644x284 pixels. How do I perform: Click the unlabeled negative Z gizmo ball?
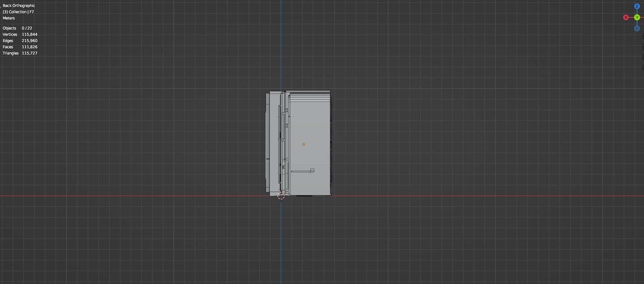pos(637,28)
